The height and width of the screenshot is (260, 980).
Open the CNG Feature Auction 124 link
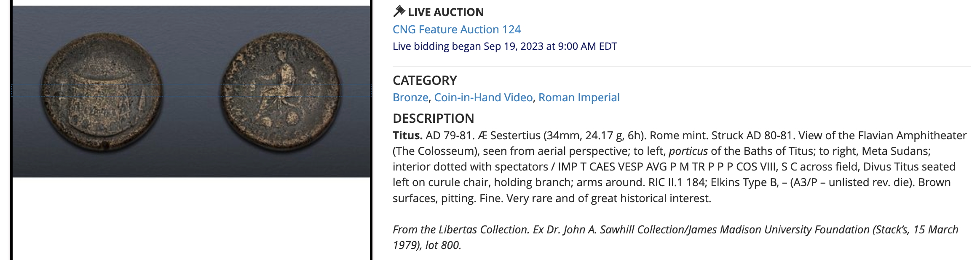click(x=456, y=30)
